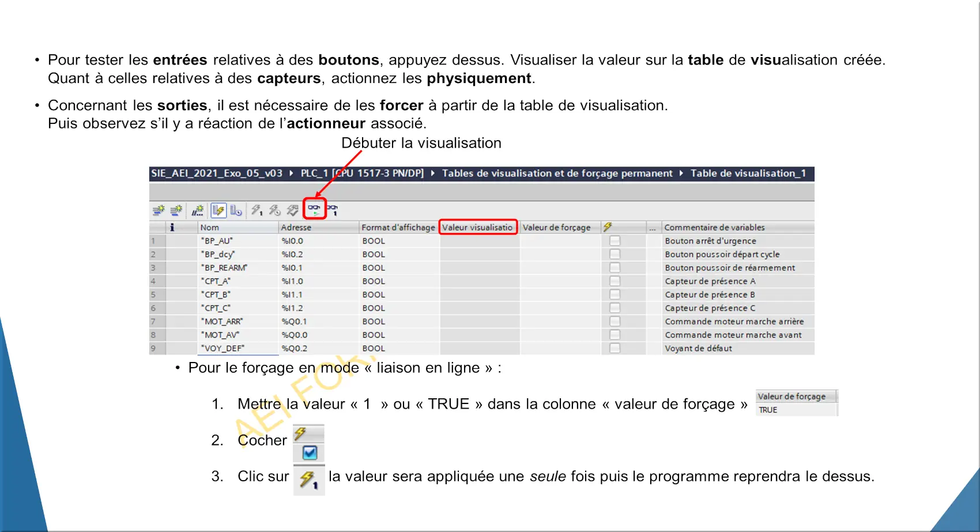Click the insert comment line toolbar icon
Screen dimensions: 980x532
coord(197,210)
